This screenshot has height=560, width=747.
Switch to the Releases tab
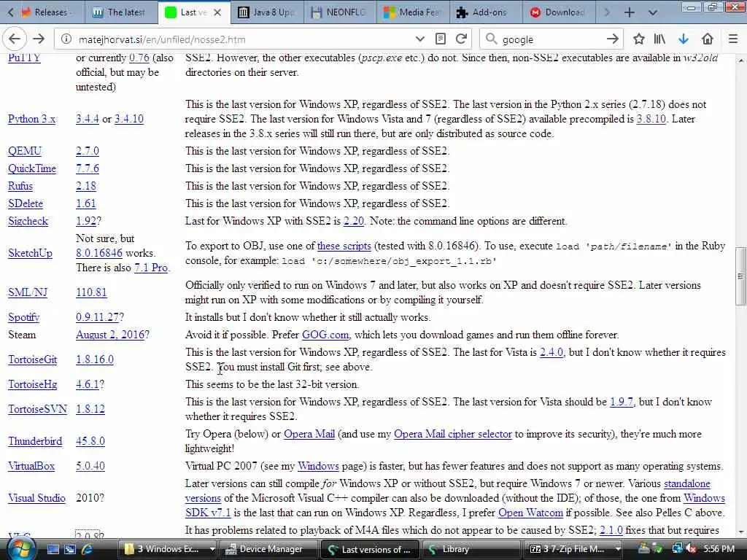(x=50, y=12)
